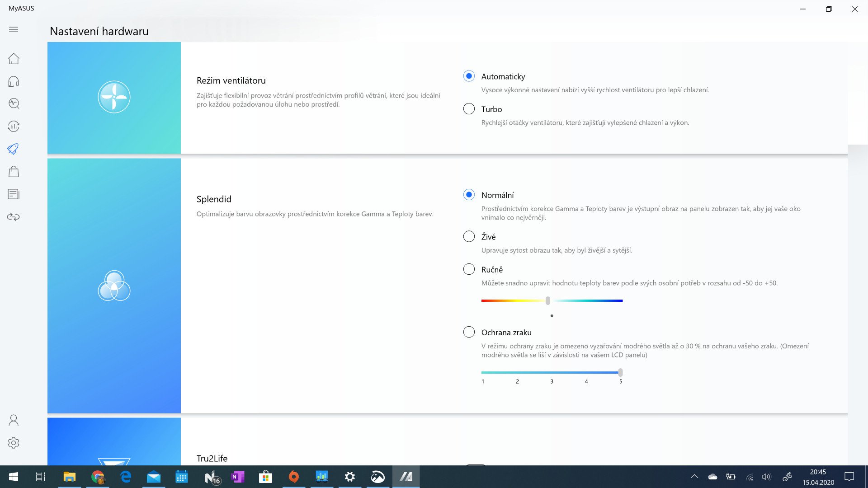The width and height of the screenshot is (868, 488).
Task: Open Calendar app from taskbar
Action: tap(182, 477)
